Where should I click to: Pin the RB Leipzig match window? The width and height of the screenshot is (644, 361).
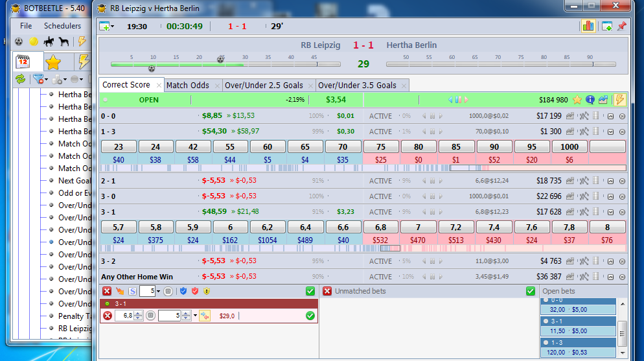[622, 27]
